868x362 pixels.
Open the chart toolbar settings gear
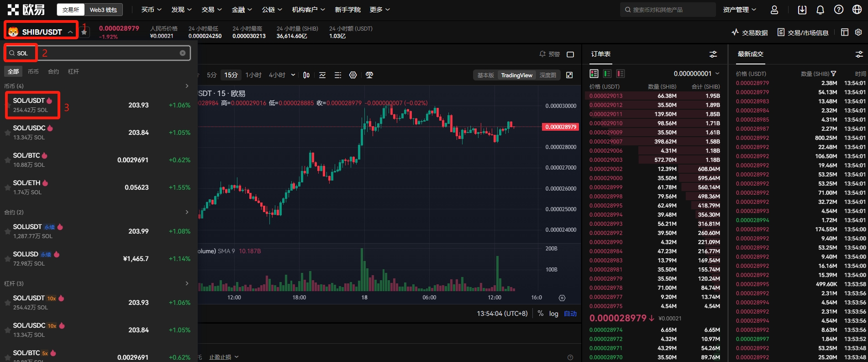click(353, 75)
